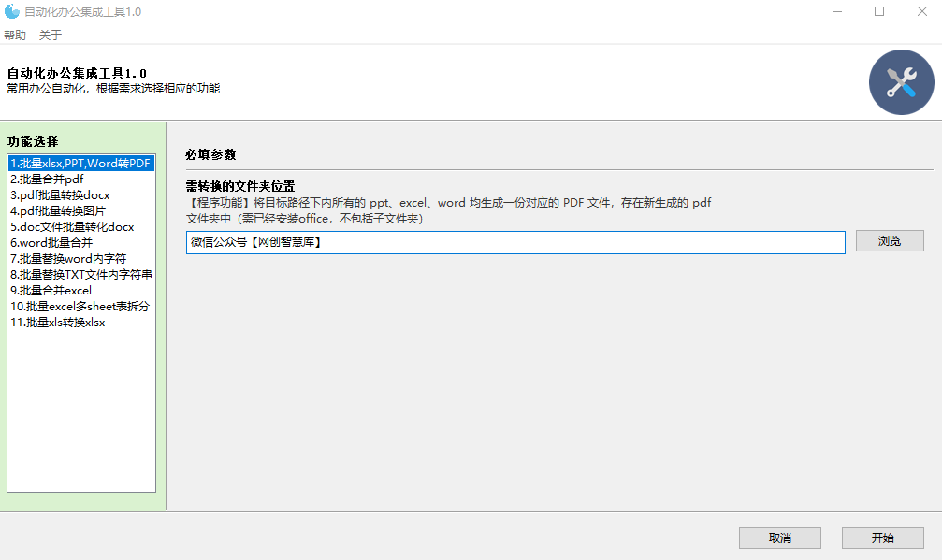The height and width of the screenshot is (560, 942).
Task: Click the 自动化办公集成工具1.0 header title
Action: (77, 73)
